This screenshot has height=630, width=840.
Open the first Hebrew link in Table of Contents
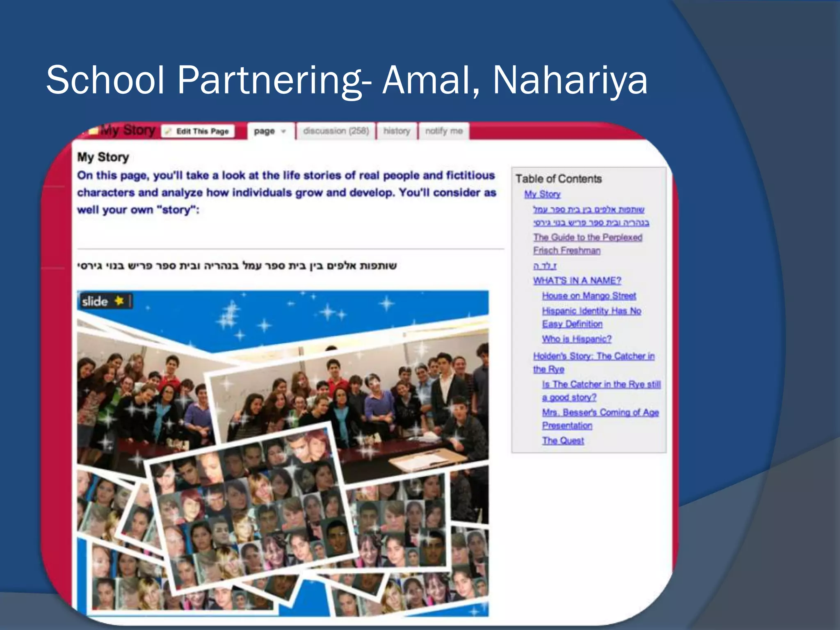[591, 216]
